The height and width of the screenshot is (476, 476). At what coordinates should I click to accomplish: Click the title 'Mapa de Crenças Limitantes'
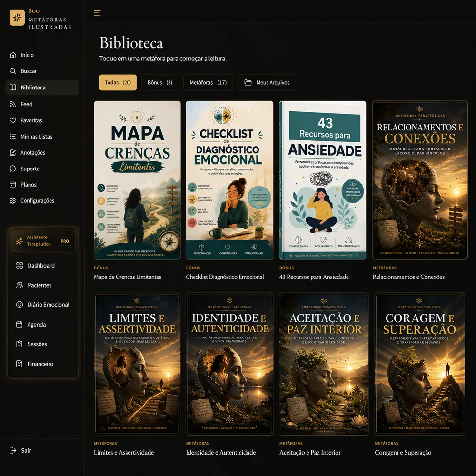(128, 277)
